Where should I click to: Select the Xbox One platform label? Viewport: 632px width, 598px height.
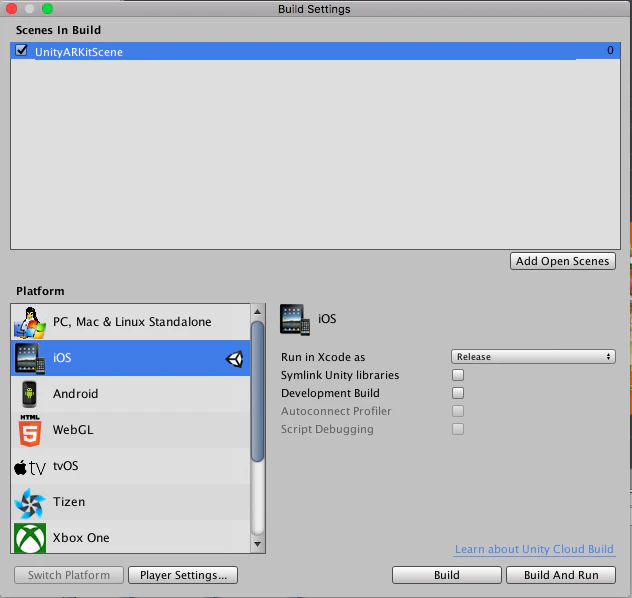(x=81, y=538)
